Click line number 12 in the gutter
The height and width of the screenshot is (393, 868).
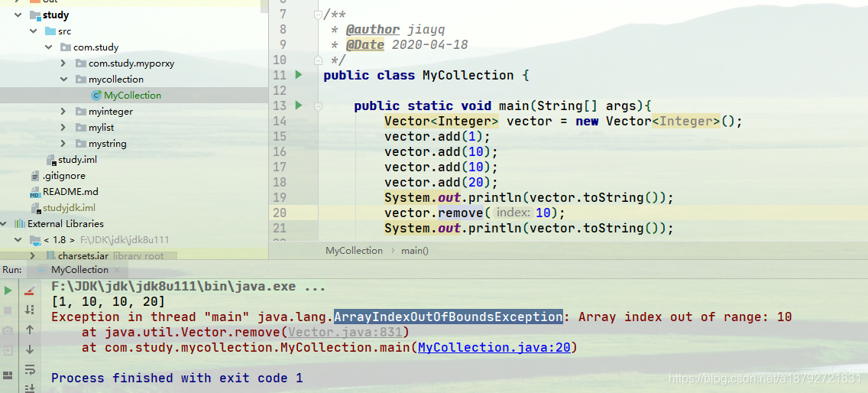point(280,90)
